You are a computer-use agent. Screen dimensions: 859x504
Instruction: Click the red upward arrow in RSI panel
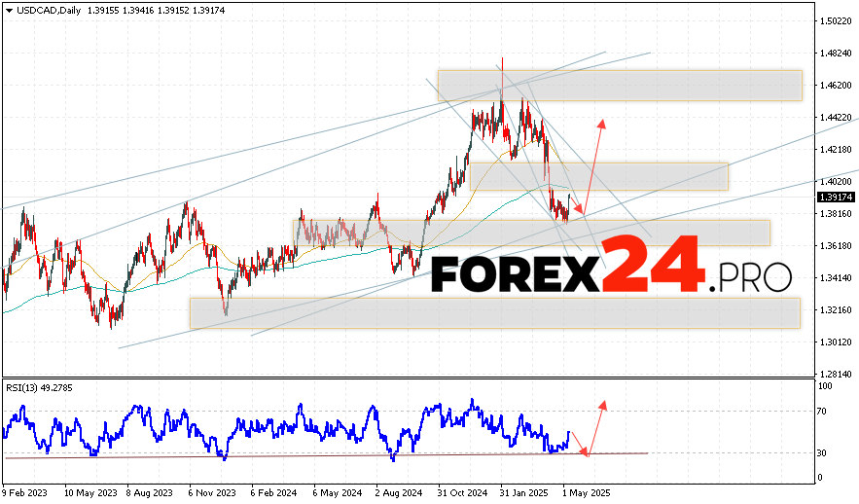tap(597, 426)
